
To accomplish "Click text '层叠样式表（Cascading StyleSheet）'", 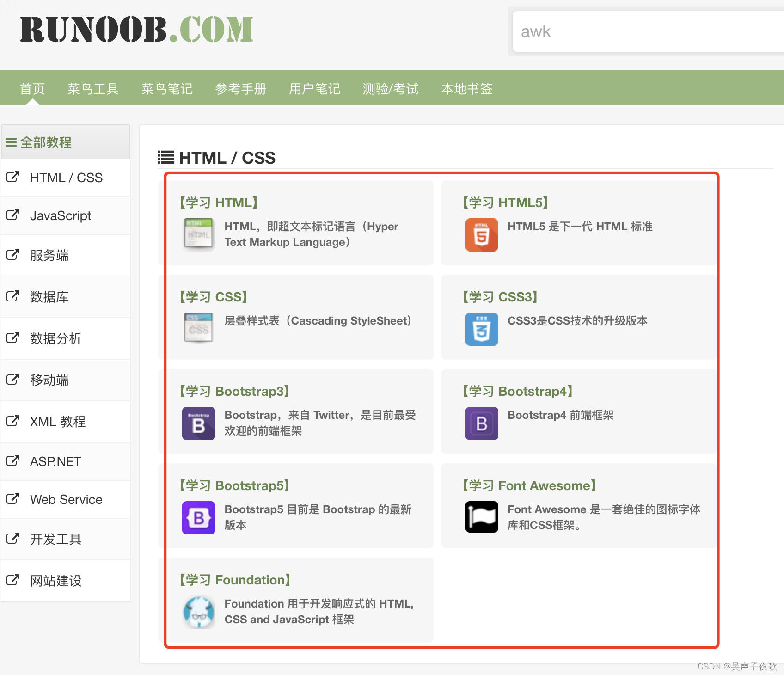I will point(318,321).
